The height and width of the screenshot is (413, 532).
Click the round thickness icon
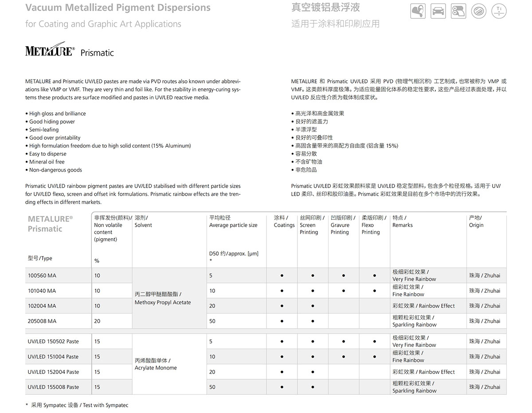[x=499, y=11]
